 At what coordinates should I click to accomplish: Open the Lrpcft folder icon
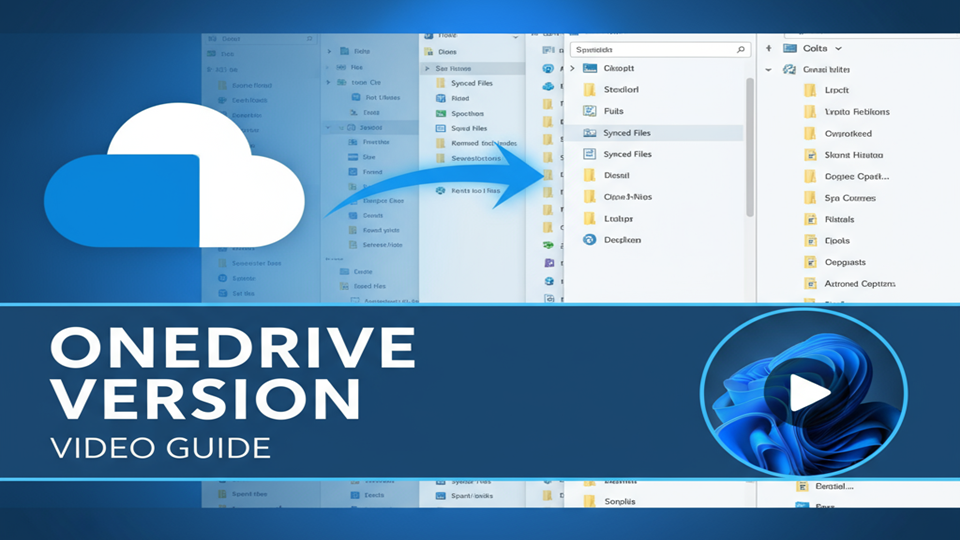pyautogui.click(x=810, y=90)
